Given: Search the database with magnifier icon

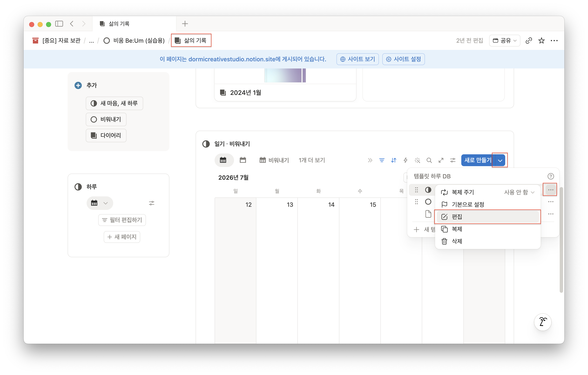Looking at the screenshot, I should (429, 160).
